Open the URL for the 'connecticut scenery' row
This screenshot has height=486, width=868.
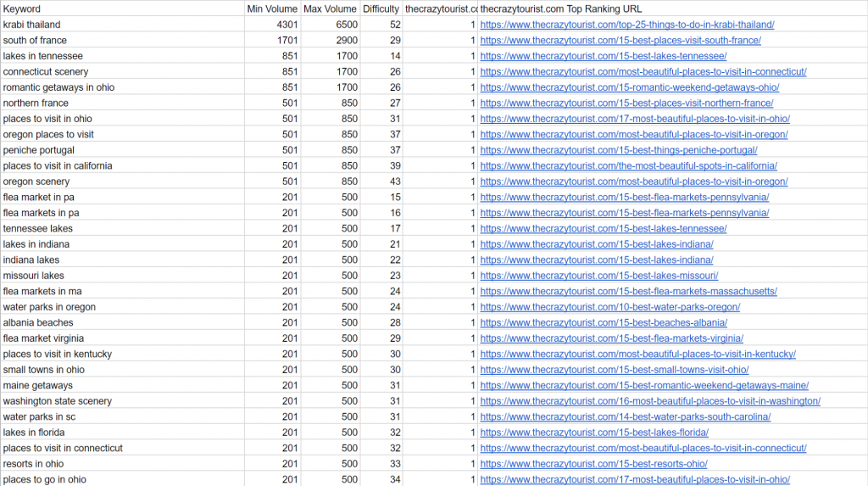[643, 71]
